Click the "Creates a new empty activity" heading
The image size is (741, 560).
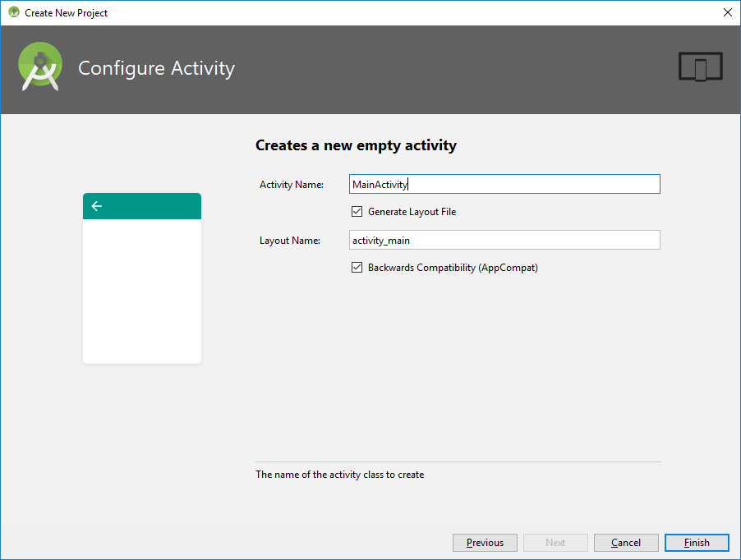(x=356, y=145)
